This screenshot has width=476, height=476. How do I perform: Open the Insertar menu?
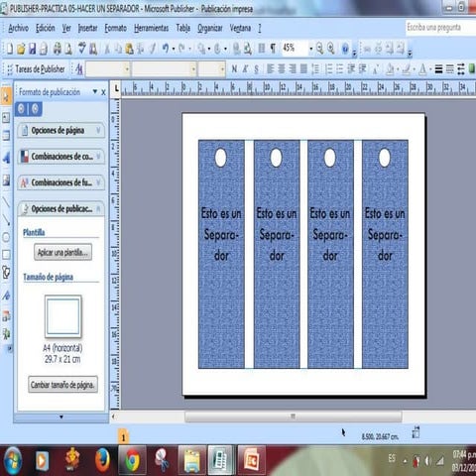87,28
